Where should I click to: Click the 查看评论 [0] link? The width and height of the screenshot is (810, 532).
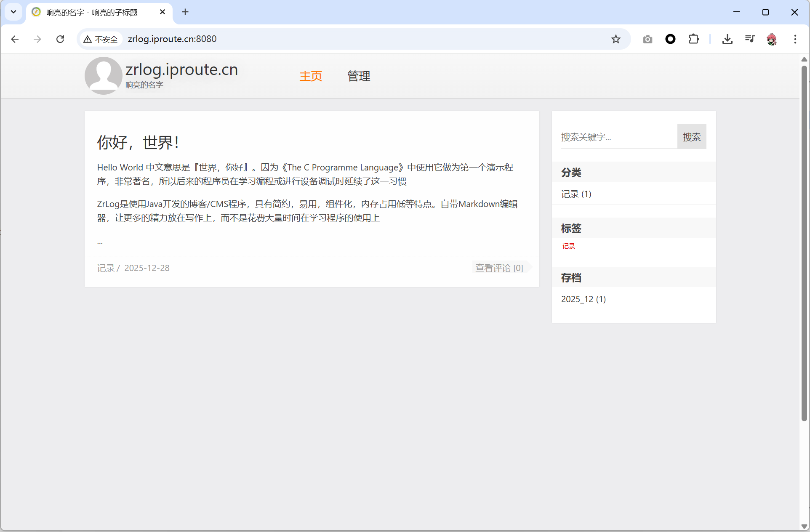(499, 268)
